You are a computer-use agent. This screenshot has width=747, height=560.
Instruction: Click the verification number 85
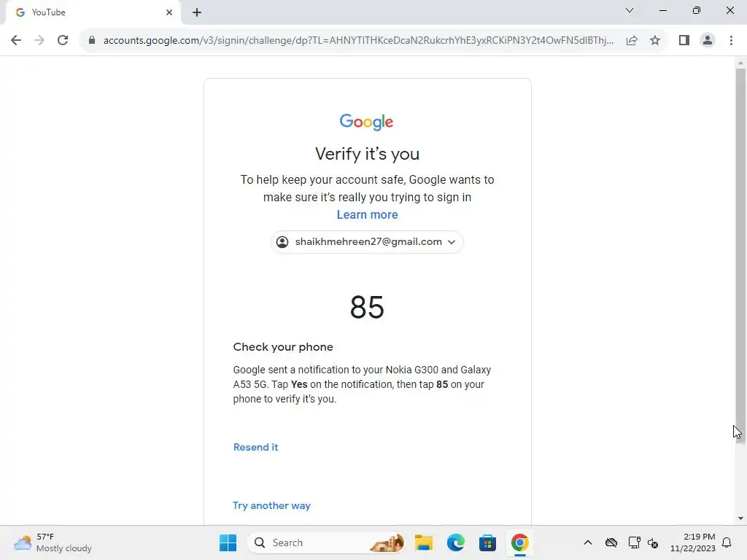367,307
